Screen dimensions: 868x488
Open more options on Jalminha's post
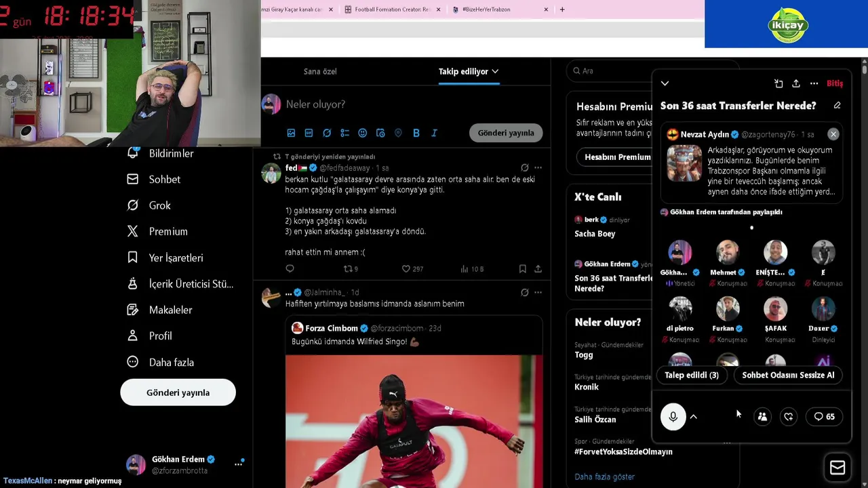(538, 292)
